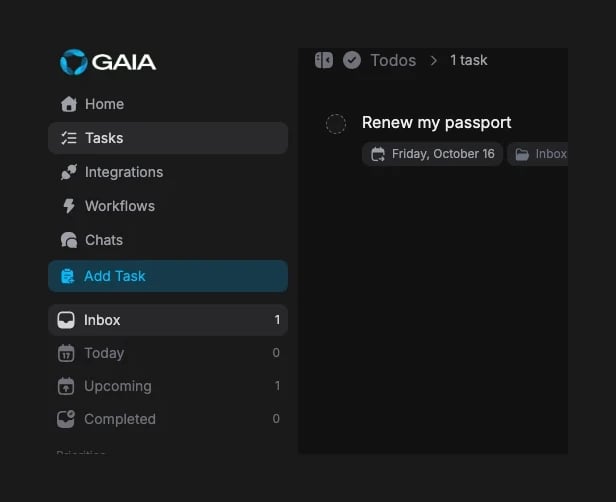This screenshot has width=616, height=502.
Task: Click the Upcoming count 1
Action: coord(277,386)
